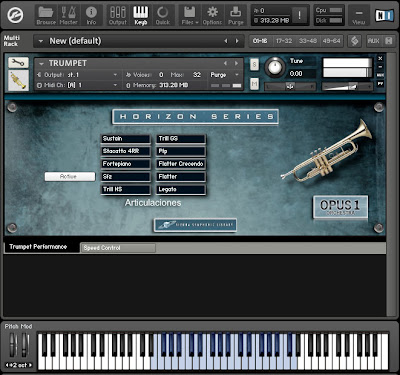The height and width of the screenshot is (375, 400).
Task: Open the instrument Purge dropdown
Action: 224,75
